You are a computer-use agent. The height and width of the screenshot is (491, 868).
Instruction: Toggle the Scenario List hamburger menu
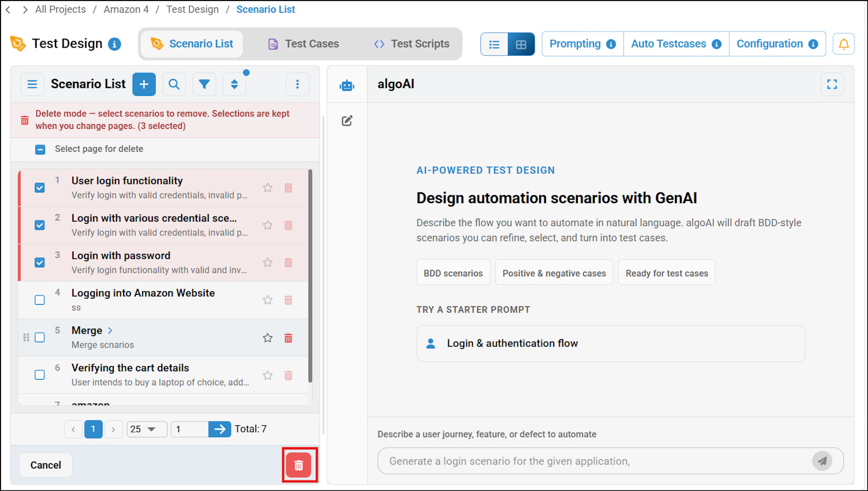click(32, 84)
